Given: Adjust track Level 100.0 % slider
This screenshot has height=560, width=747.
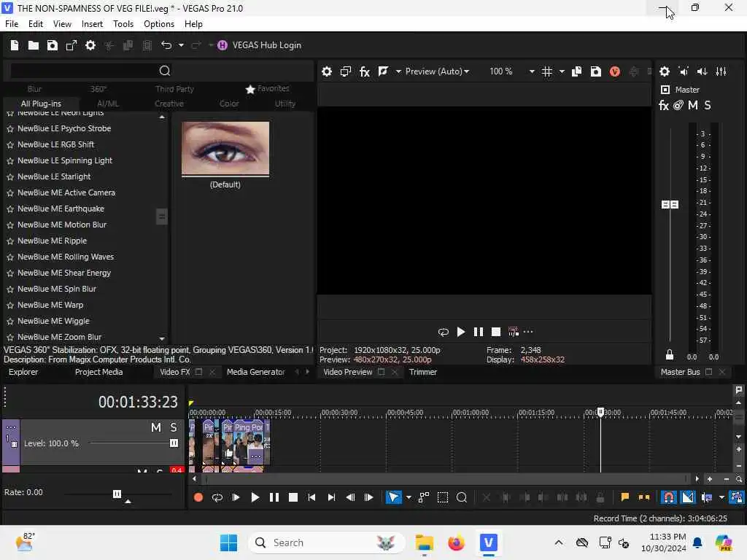Looking at the screenshot, I should (174, 443).
